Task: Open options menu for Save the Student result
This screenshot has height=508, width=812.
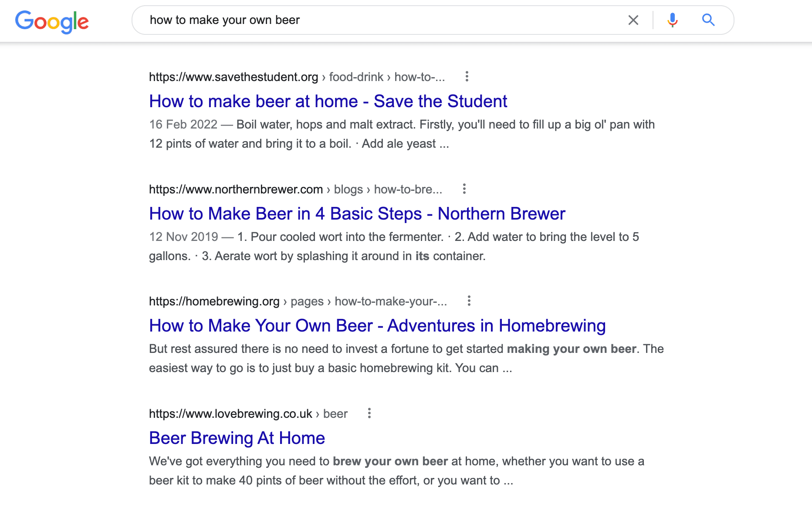Action: click(467, 77)
